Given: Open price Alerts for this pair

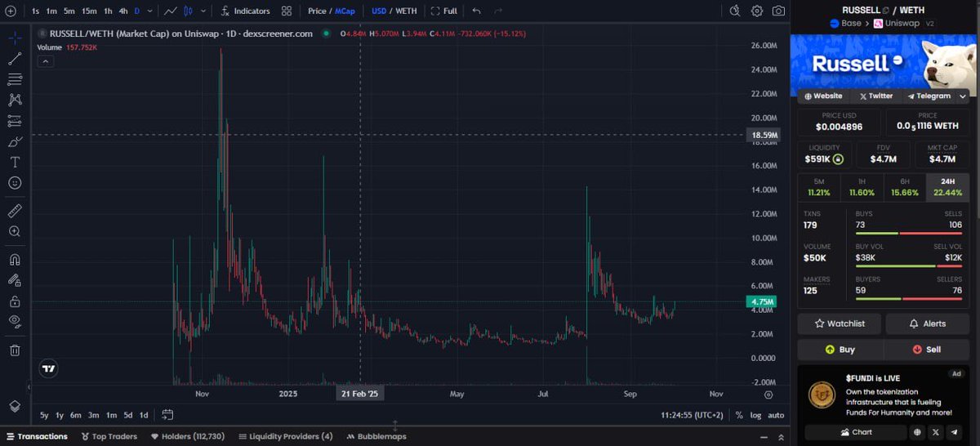Looking at the screenshot, I should click(929, 323).
